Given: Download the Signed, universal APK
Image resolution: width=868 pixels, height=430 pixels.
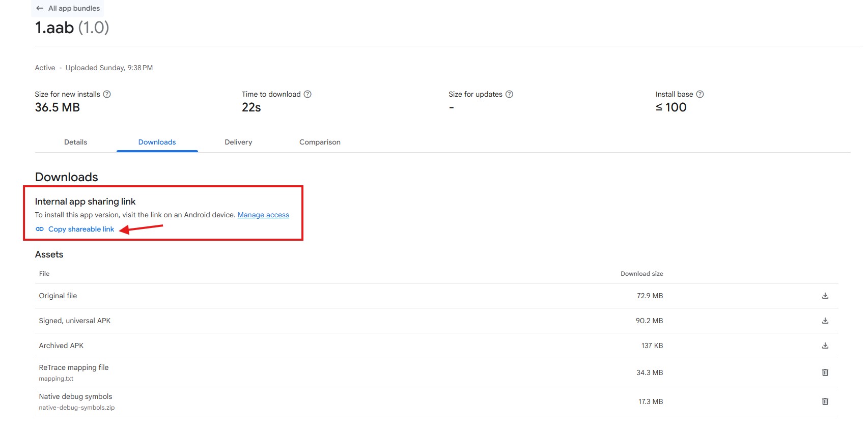Looking at the screenshot, I should pyautogui.click(x=825, y=321).
